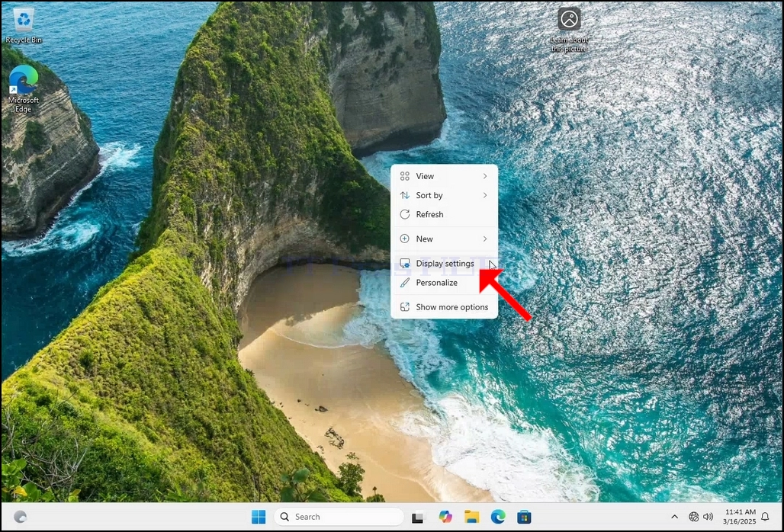Image resolution: width=784 pixels, height=532 pixels.
Task: Show hidden icons in system tray
Action: click(x=674, y=517)
